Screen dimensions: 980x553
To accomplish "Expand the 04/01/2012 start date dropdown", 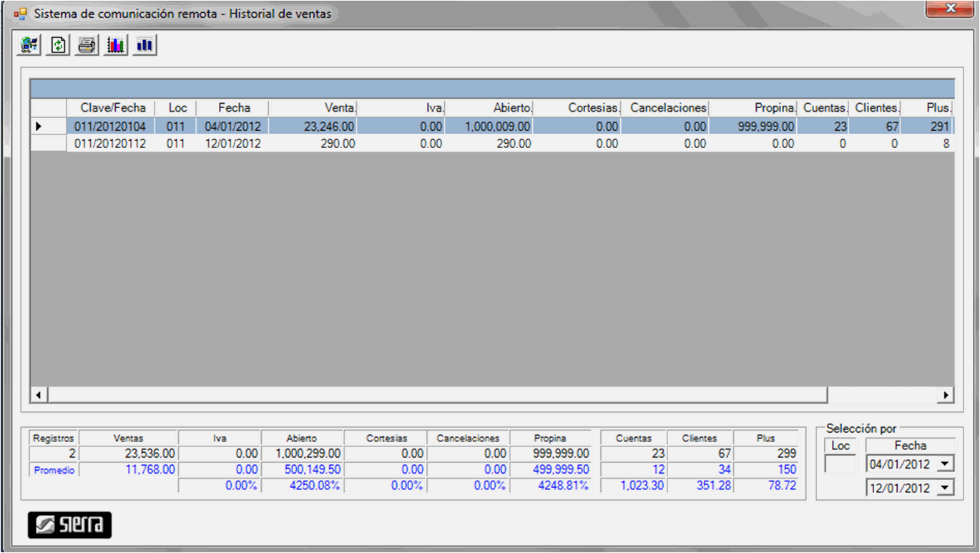I will click(945, 464).
